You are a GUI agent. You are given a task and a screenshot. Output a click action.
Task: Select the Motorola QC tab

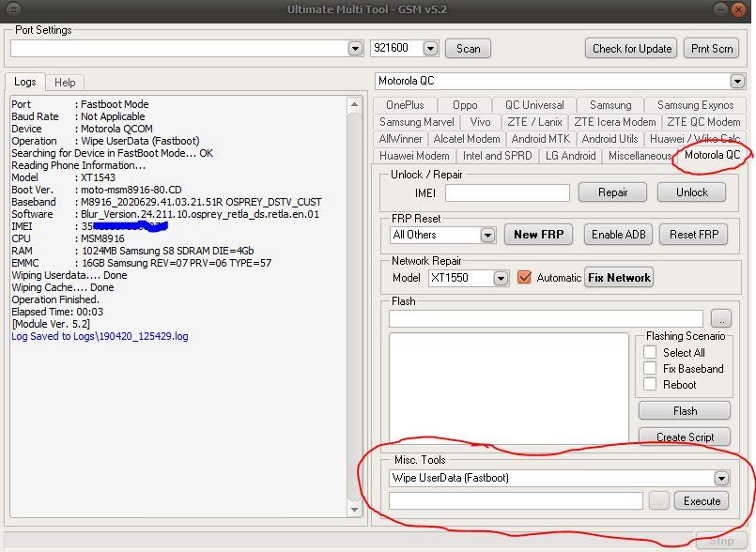[712, 155]
